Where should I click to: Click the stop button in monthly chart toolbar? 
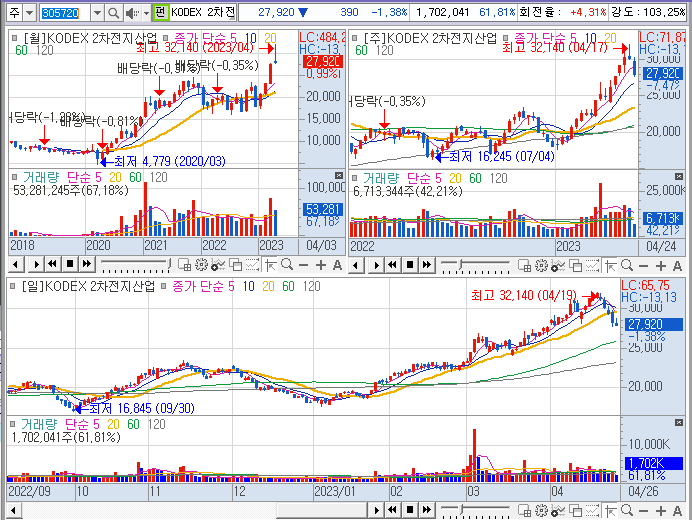pyautogui.click(x=70, y=264)
